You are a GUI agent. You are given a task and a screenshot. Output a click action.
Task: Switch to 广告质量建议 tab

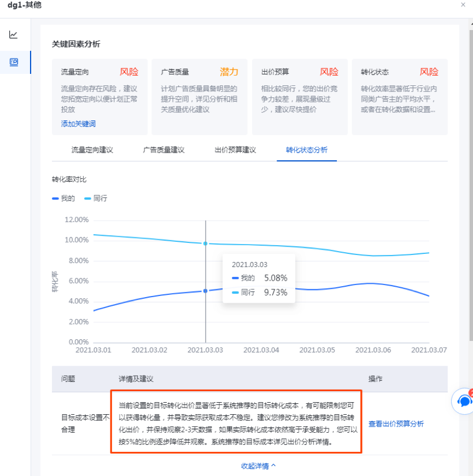pos(163,150)
